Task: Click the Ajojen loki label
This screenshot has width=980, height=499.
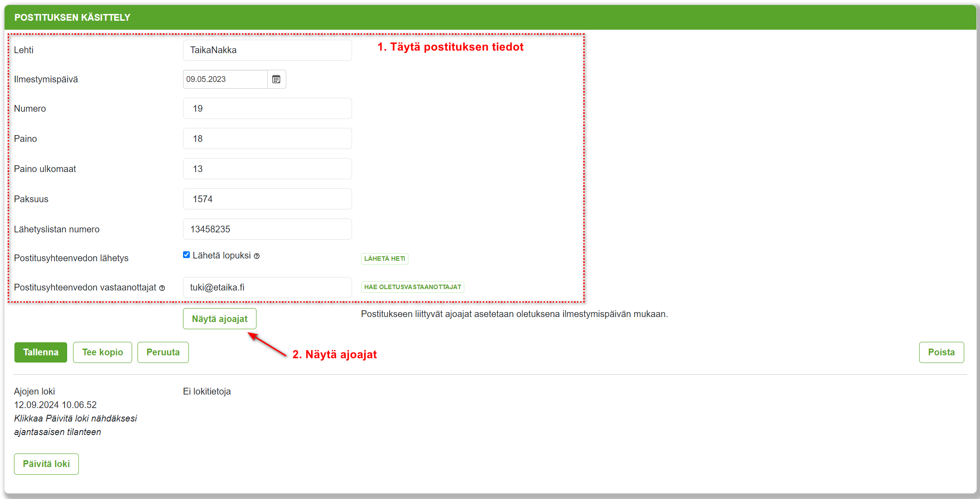Action: (34, 391)
